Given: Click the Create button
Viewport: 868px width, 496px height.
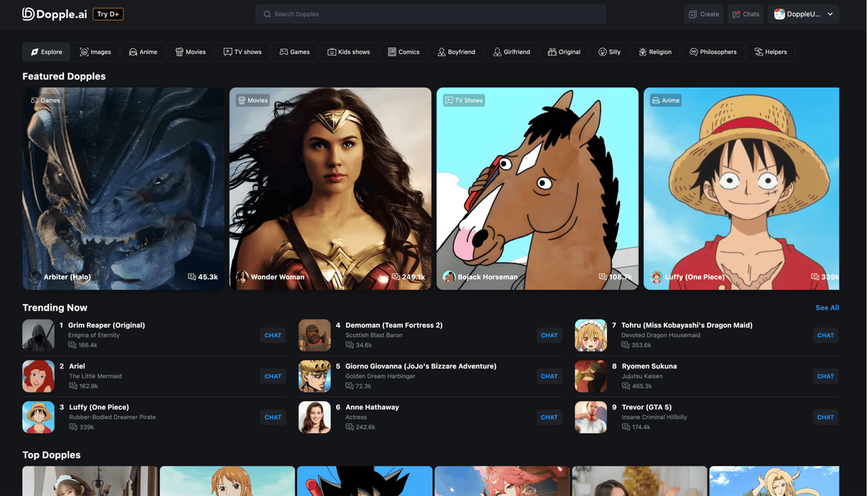Looking at the screenshot, I should pos(704,14).
